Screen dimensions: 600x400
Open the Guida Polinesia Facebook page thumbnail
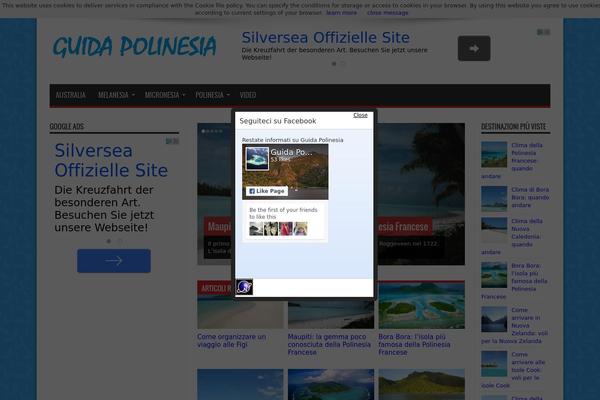[x=257, y=158]
